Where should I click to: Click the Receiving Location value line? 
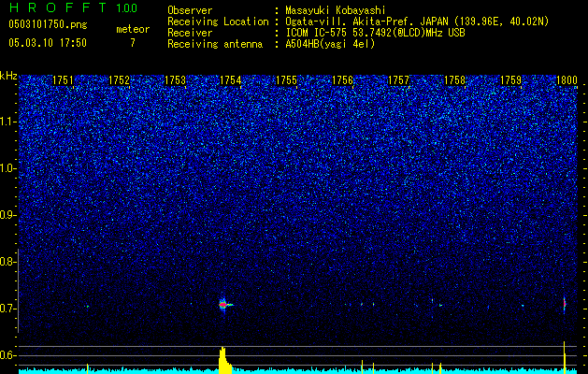coord(417,22)
